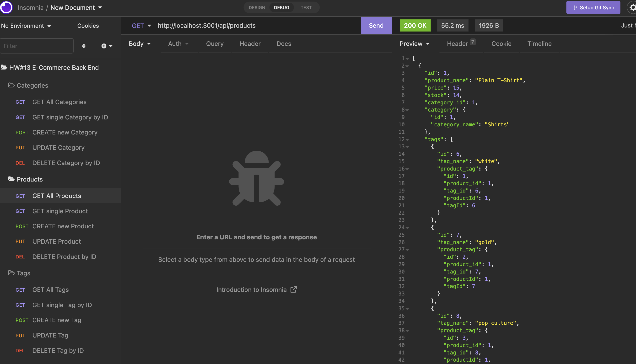Open the Body type dropdown

pos(140,44)
